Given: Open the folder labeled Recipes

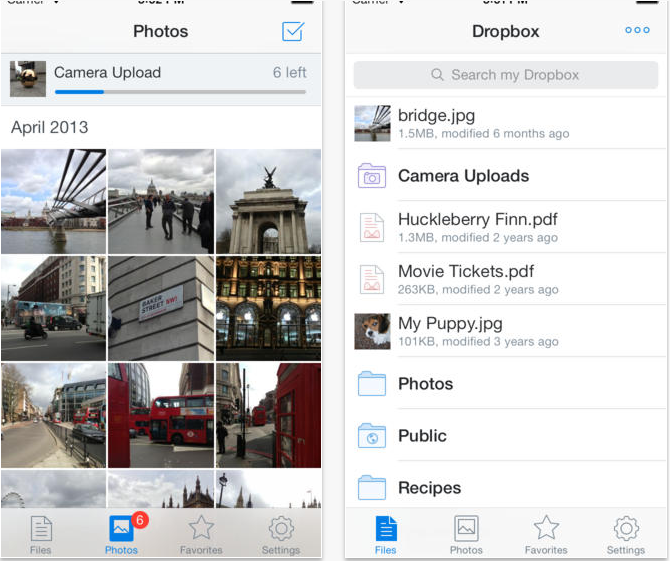Looking at the screenshot, I should (429, 488).
